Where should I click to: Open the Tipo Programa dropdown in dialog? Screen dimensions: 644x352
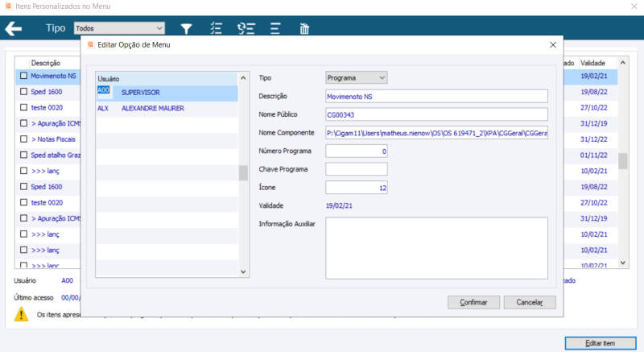[356, 77]
